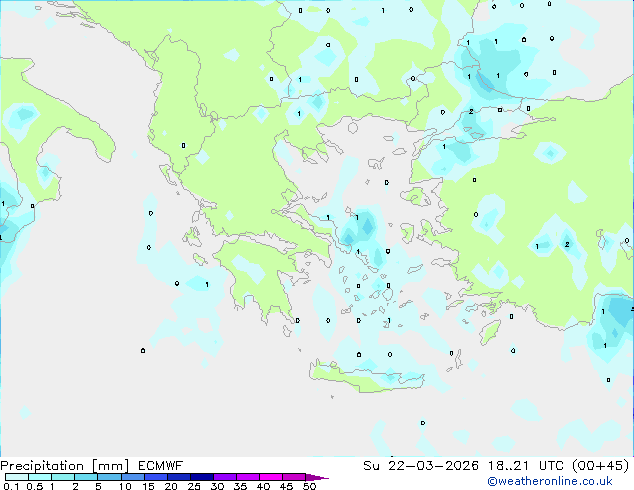Click the legend label "50"
Screen dimensions: 634x490
[x=309, y=486]
